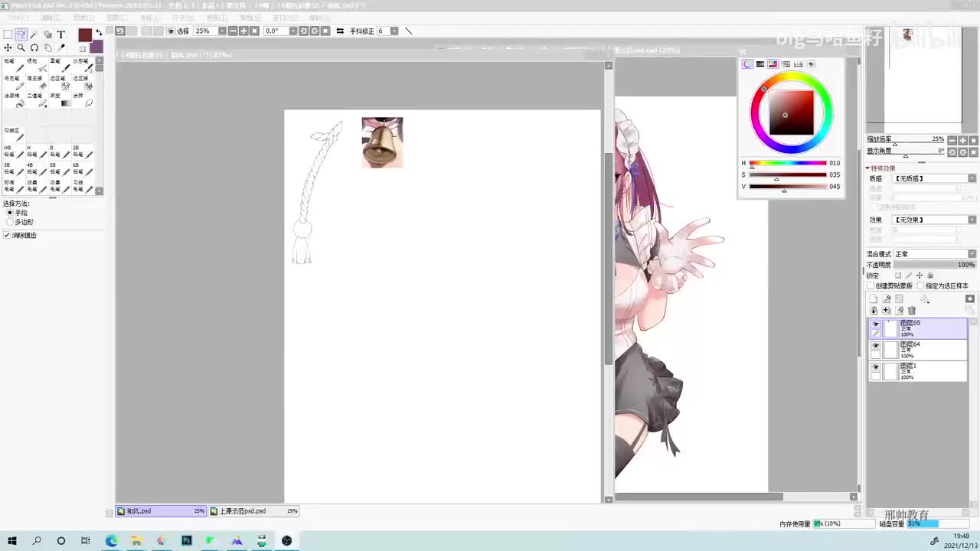This screenshot has width=980, height=551.
Task: Adjust the 不透明度 layer opacity slider
Action: point(934,265)
